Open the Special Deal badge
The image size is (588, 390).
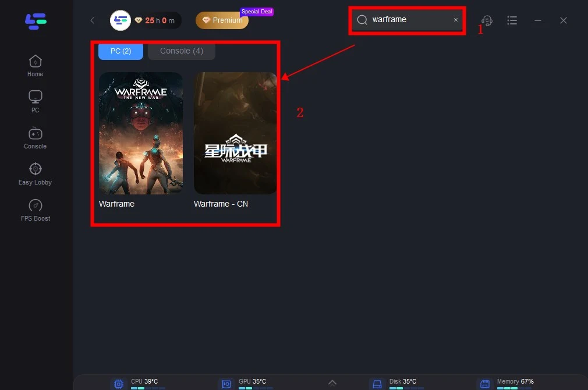(257, 12)
